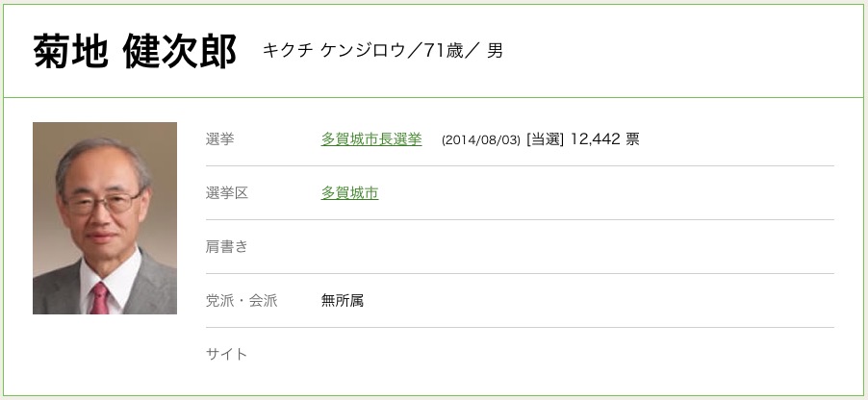
Task: Click the 党派・会派 row label
Action: point(242,301)
